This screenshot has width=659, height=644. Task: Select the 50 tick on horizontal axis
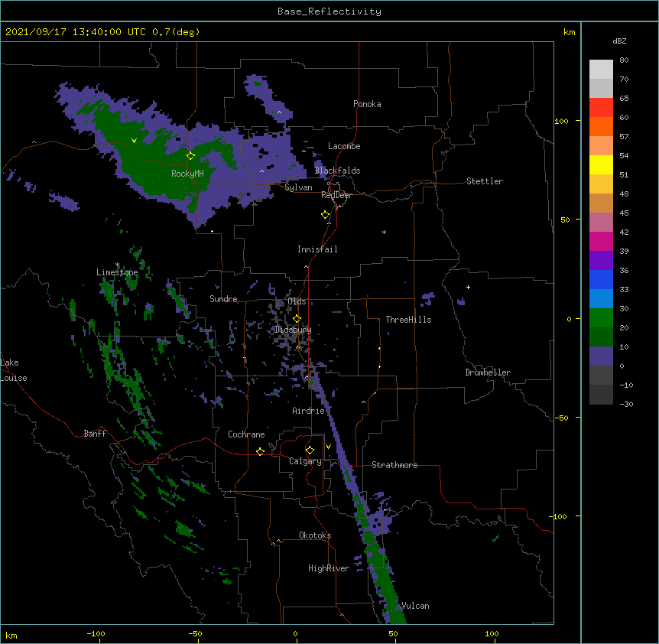click(x=393, y=633)
